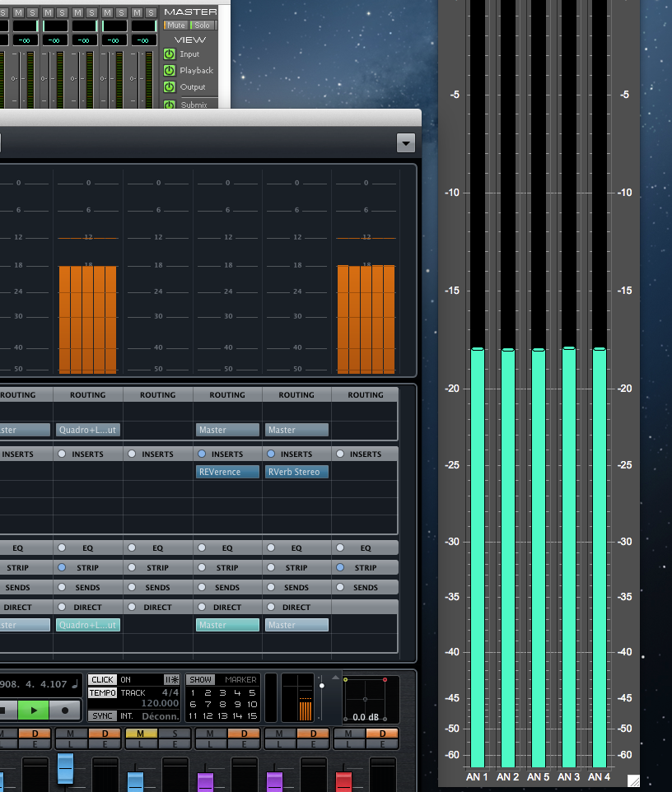Click the window resize grip under AN 4
Screen dimensions: 672x792
pos(633,780)
